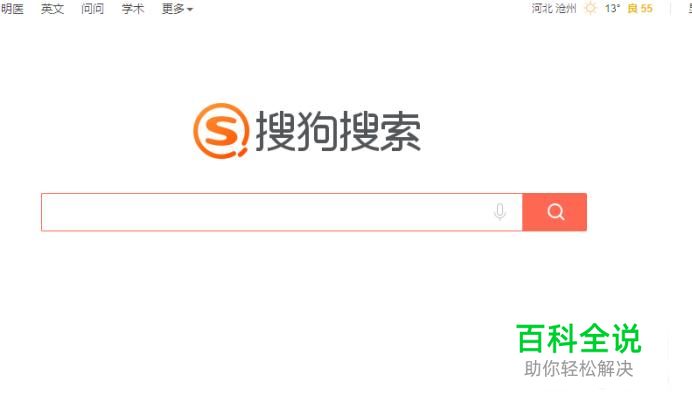
Task: Click the small arrow beside 更多
Action: tap(190, 9)
